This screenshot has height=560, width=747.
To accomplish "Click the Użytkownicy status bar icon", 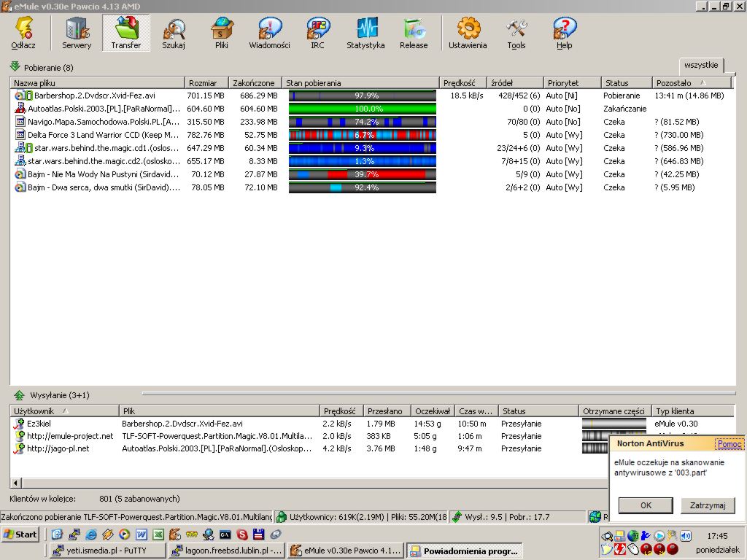I will [x=282, y=517].
